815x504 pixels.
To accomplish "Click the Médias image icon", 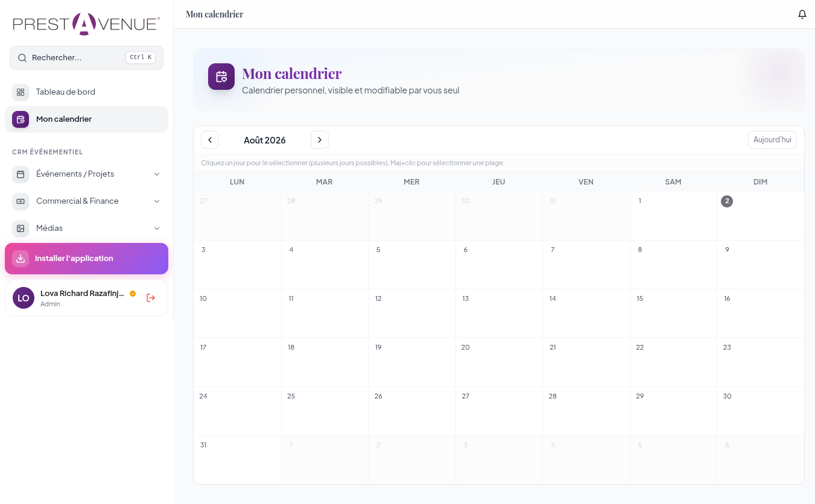I will [x=21, y=228].
